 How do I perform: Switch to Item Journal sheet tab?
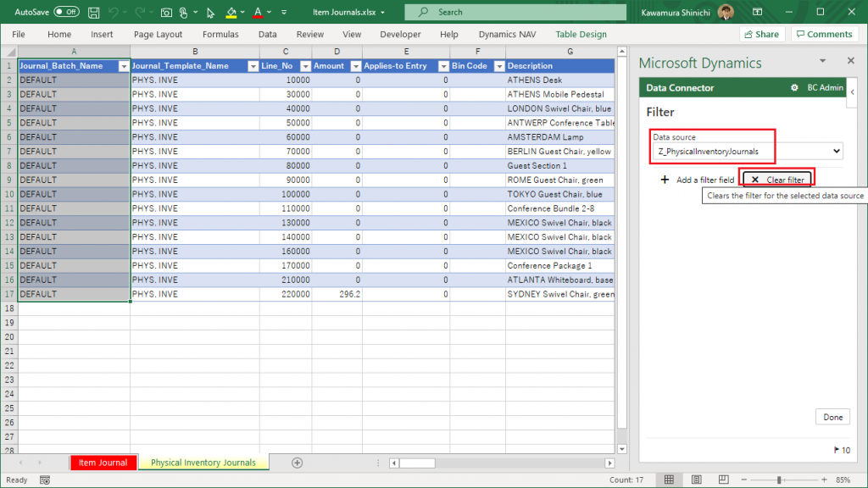coord(103,463)
